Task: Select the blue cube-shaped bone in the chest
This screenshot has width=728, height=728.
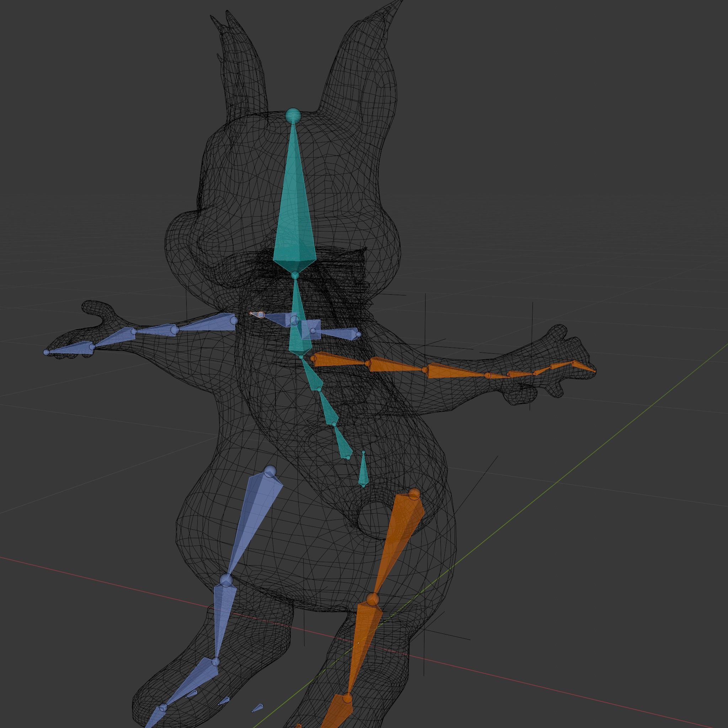Action: (x=311, y=331)
